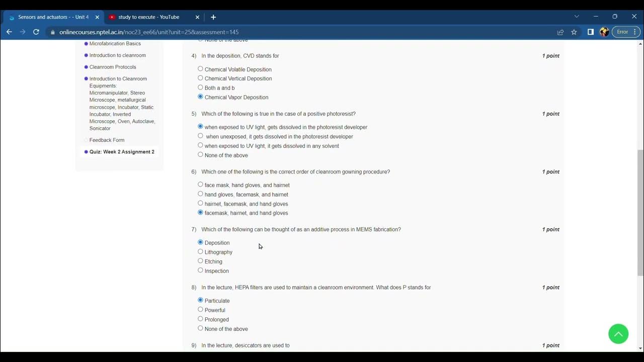Viewport: 644px width, 362px height.
Task: Select 'face mask, hand gloves, and hairnet'
Action: [200, 185]
